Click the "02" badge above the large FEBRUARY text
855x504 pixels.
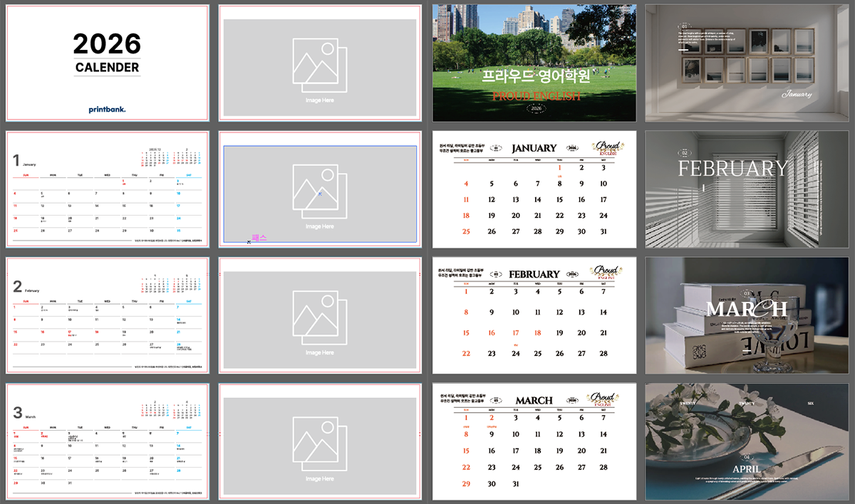685,152
